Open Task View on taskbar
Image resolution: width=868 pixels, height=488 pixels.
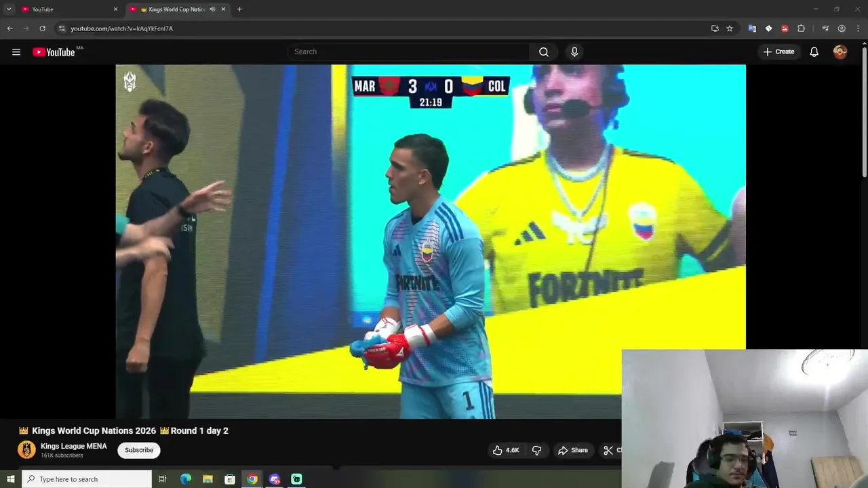163,479
